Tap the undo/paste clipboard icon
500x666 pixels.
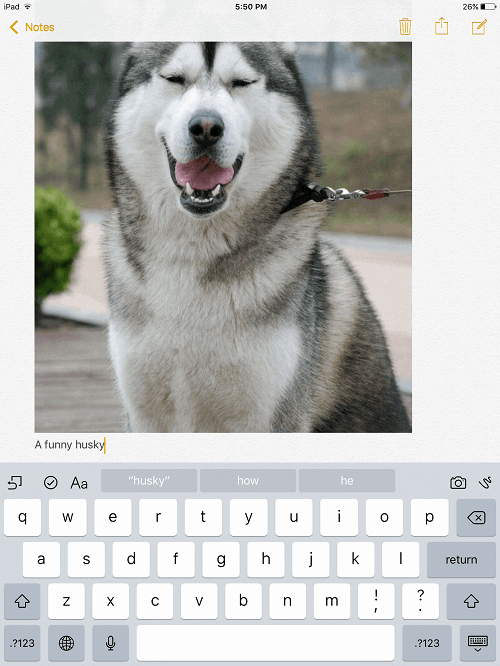pos(15,483)
